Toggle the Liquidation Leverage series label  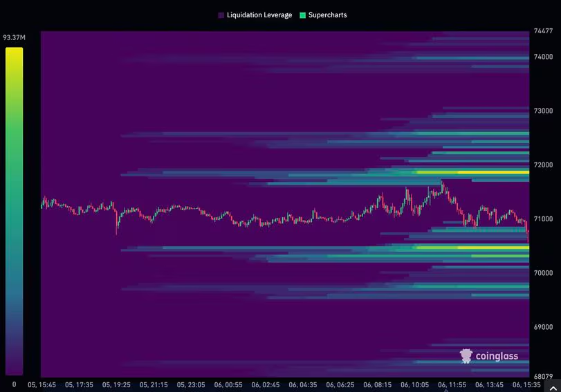tap(259, 15)
